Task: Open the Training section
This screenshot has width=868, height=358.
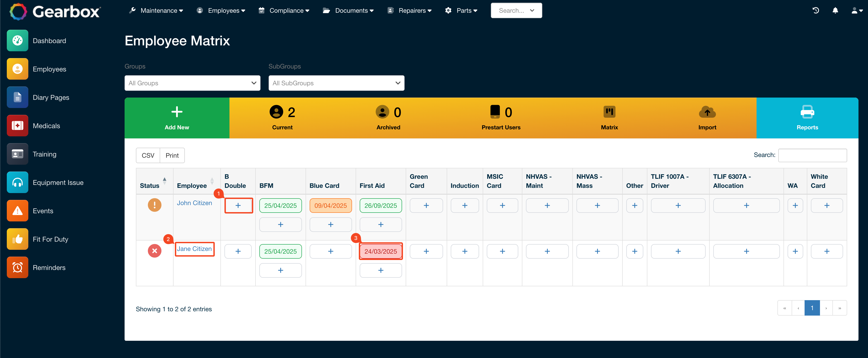Action: tap(44, 154)
